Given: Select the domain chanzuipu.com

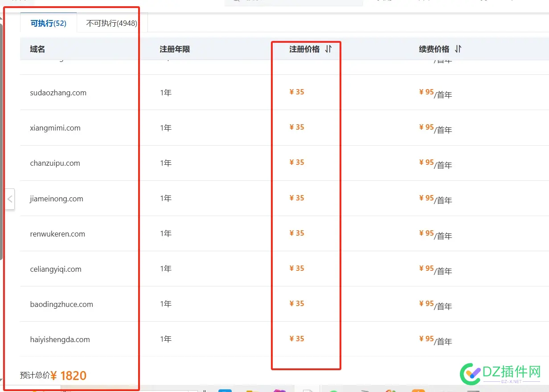Looking at the screenshot, I should pyautogui.click(x=55, y=163).
